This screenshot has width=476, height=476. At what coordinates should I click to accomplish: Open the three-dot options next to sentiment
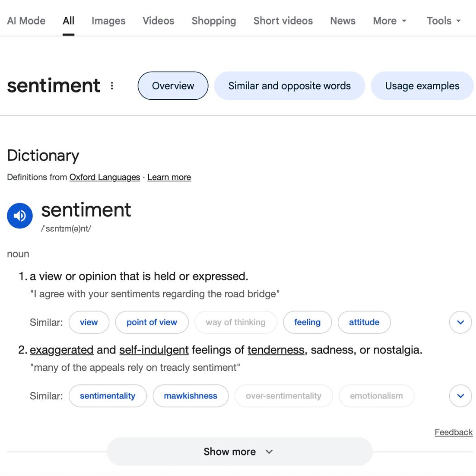coord(112,86)
